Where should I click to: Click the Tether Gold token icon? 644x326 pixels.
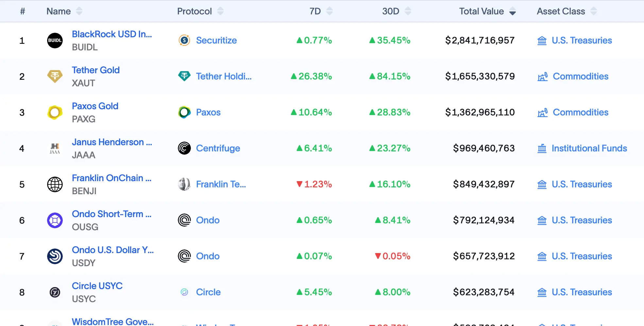tap(55, 77)
